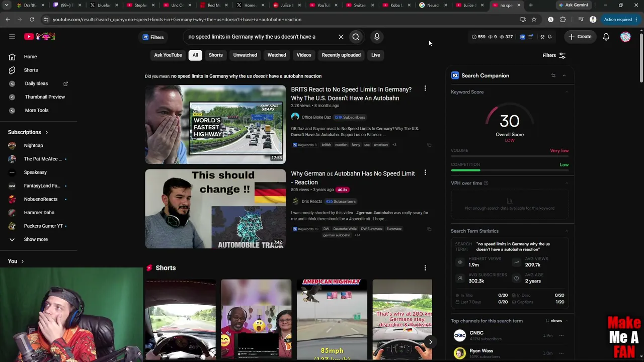Screen dimensions: 644x362
Task: Click the Did you mean suggestion link
Action: tap(246, 76)
